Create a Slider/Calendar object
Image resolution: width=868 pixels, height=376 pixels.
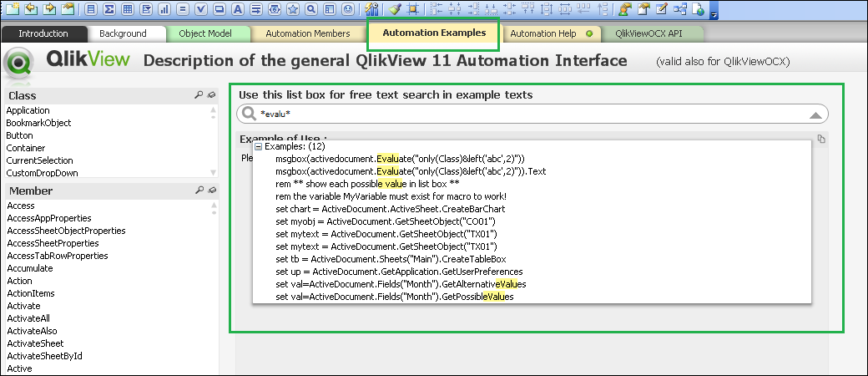[274, 9]
